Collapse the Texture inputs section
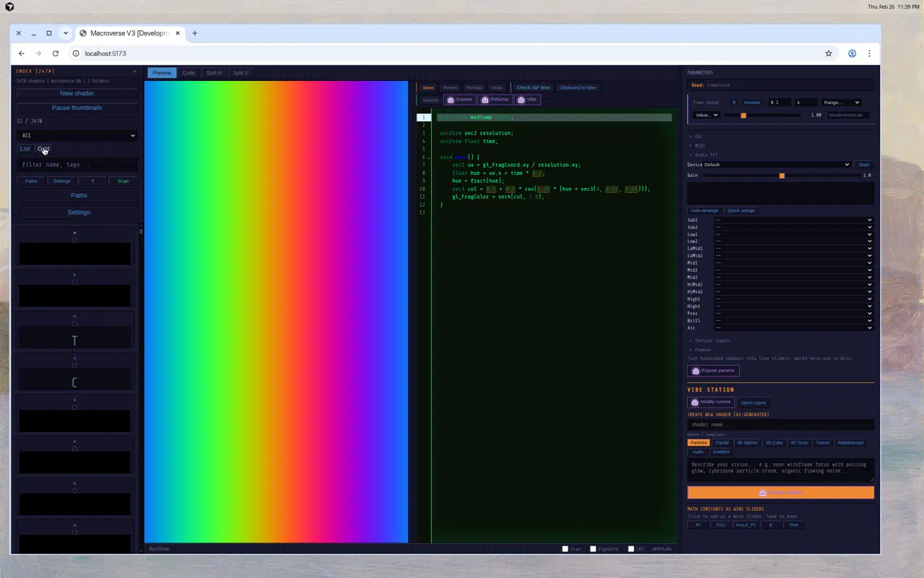924x578 pixels. coord(709,340)
